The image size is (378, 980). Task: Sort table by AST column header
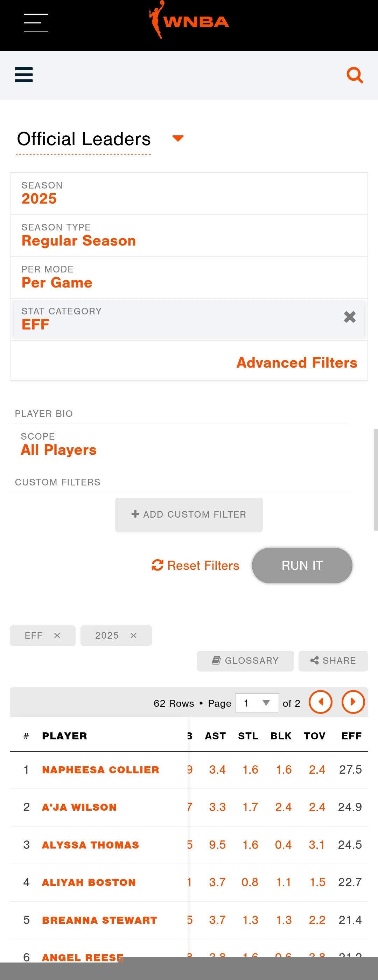coord(215,736)
